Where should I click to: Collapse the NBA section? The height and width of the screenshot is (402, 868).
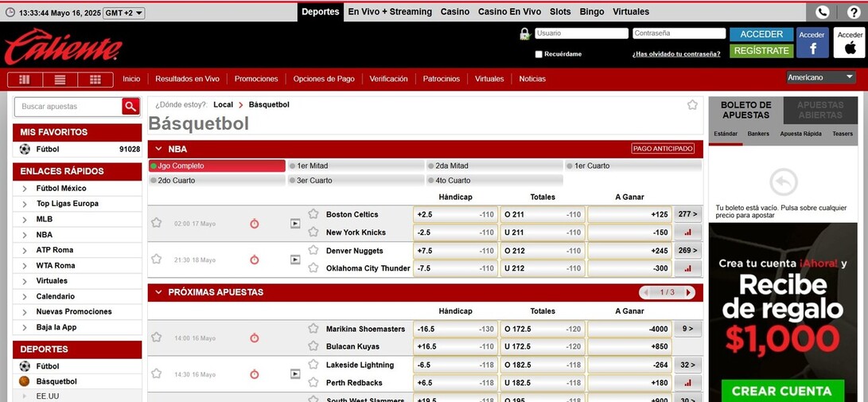[158, 149]
